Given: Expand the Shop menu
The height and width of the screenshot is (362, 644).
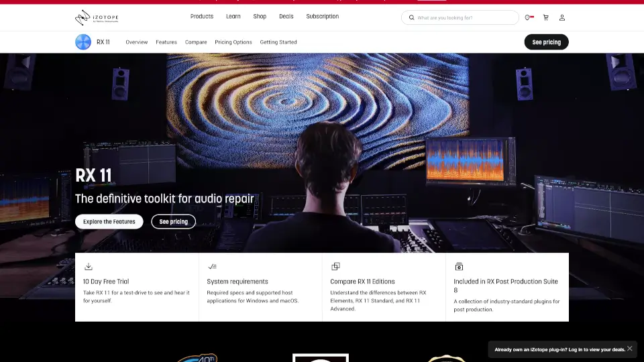Looking at the screenshot, I should (260, 17).
